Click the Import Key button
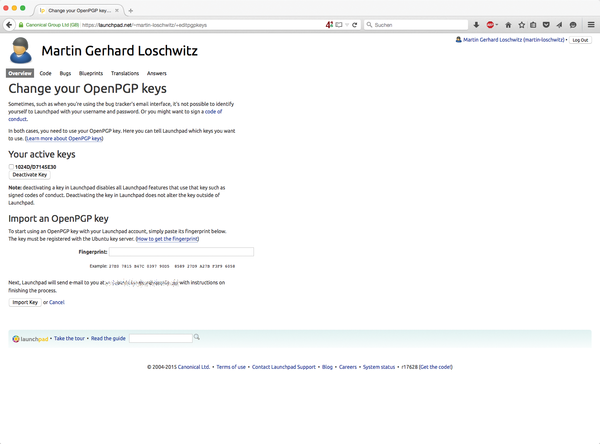Viewport: 600px width, 444px height. 25,302
